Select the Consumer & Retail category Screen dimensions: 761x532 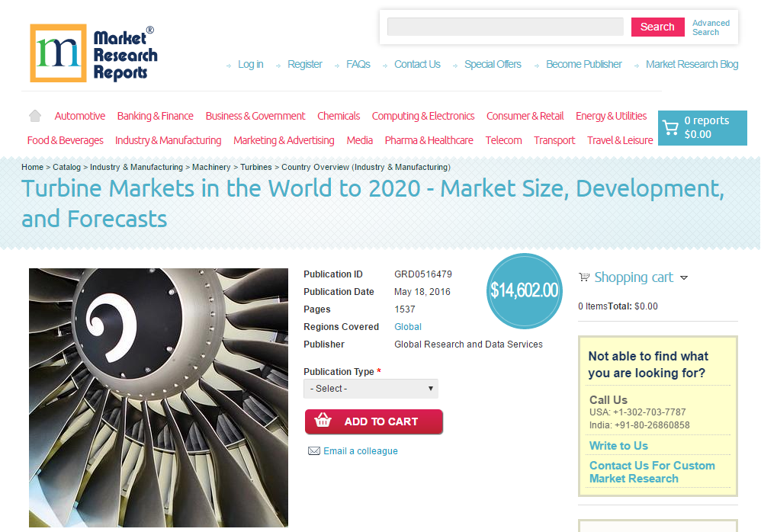click(525, 116)
